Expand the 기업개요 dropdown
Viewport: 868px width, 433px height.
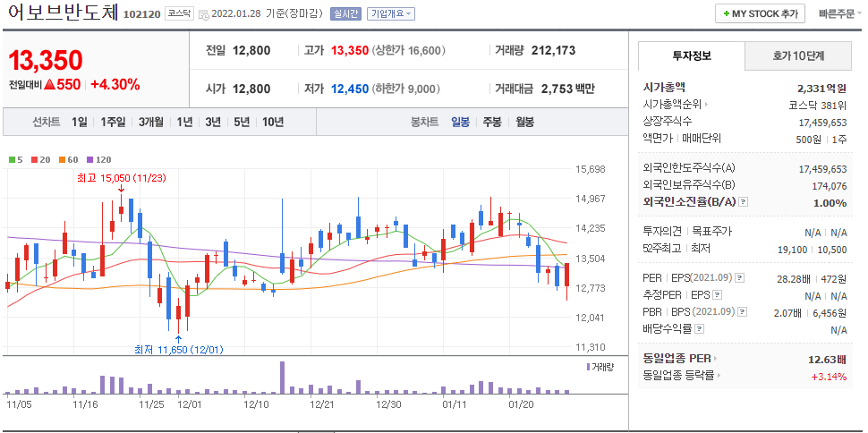[x=391, y=13]
